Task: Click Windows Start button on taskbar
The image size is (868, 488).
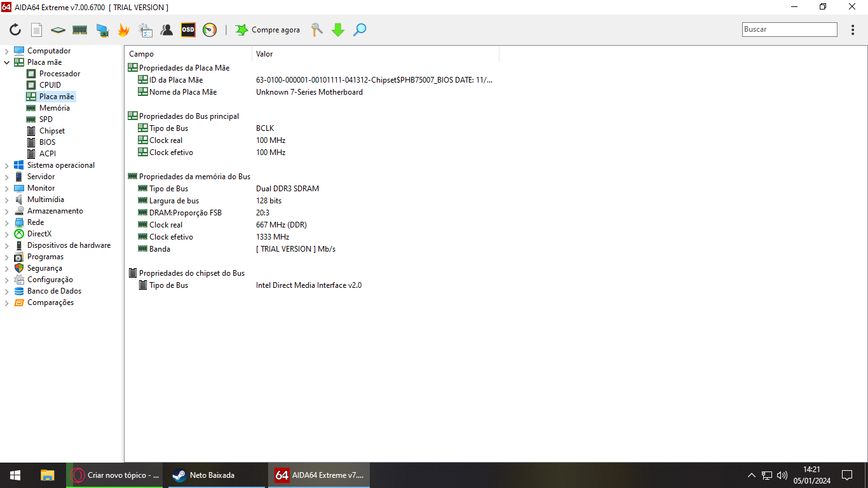Action: 15,475
